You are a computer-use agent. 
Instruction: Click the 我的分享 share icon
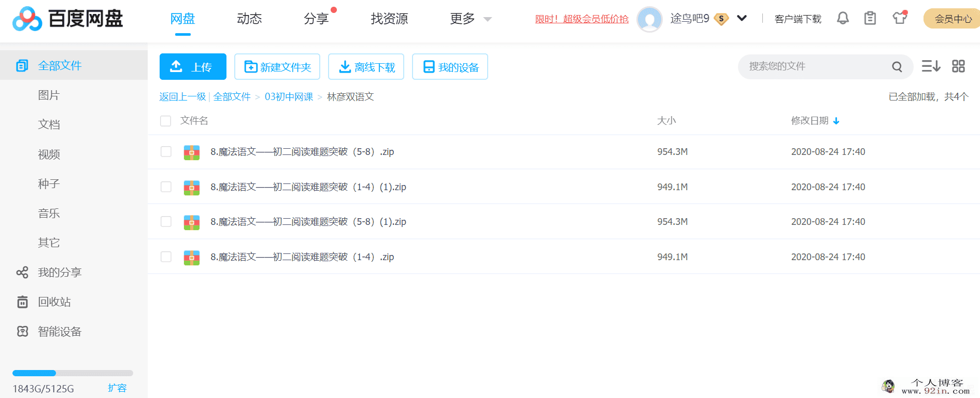(x=22, y=273)
